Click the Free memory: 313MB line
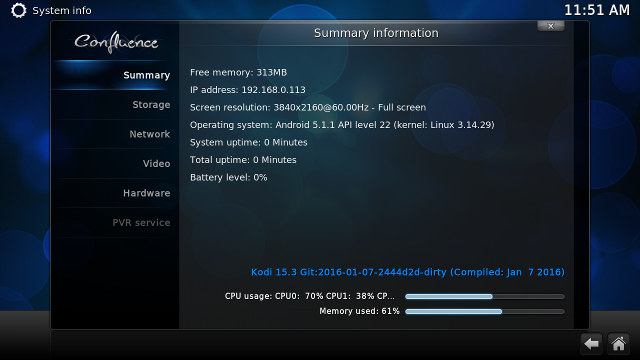640x360 pixels. tap(238, 73)
